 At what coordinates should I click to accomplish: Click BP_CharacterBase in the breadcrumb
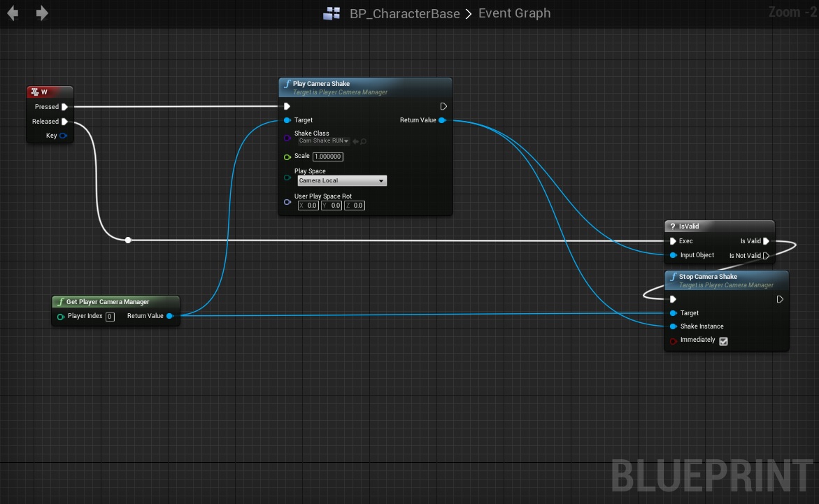coord(404,13)
